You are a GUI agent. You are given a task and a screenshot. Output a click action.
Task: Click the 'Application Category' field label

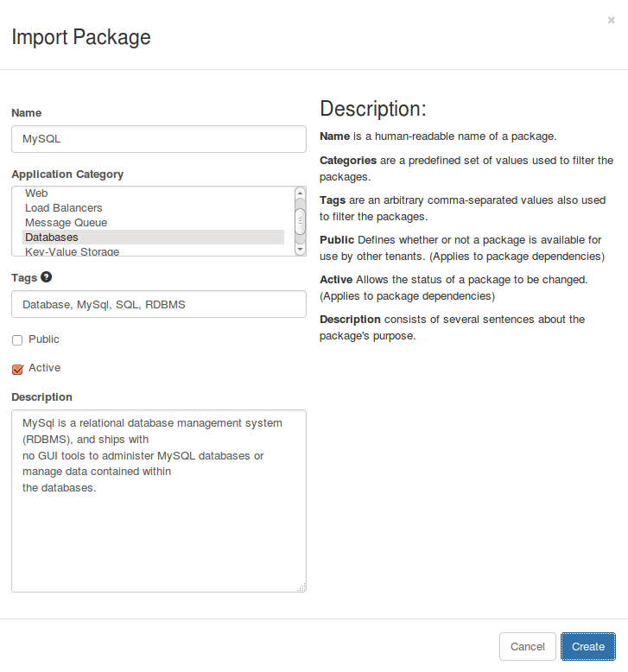(x=67, y=174)
